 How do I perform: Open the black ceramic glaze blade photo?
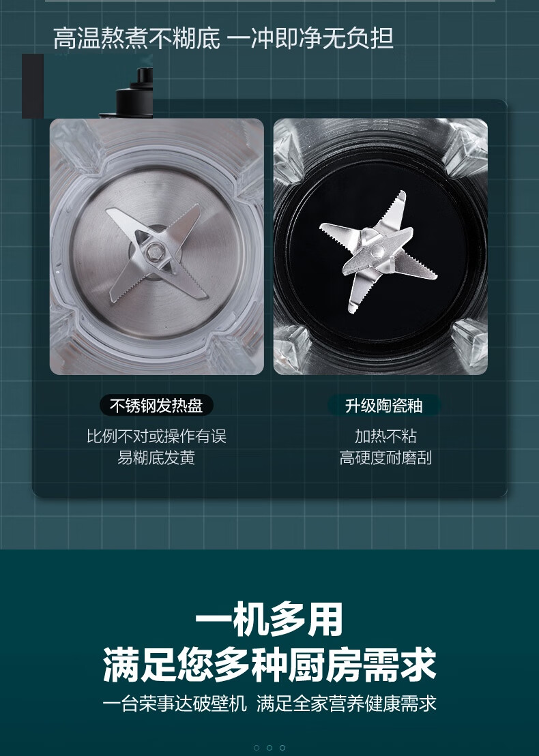click(x=380, y=246)
